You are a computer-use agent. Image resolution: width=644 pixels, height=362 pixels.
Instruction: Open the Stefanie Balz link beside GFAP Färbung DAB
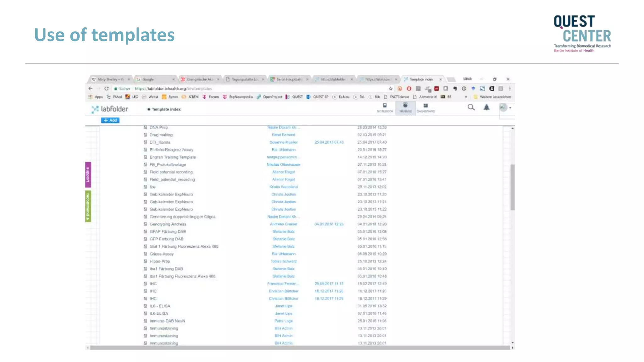(283, 232)
